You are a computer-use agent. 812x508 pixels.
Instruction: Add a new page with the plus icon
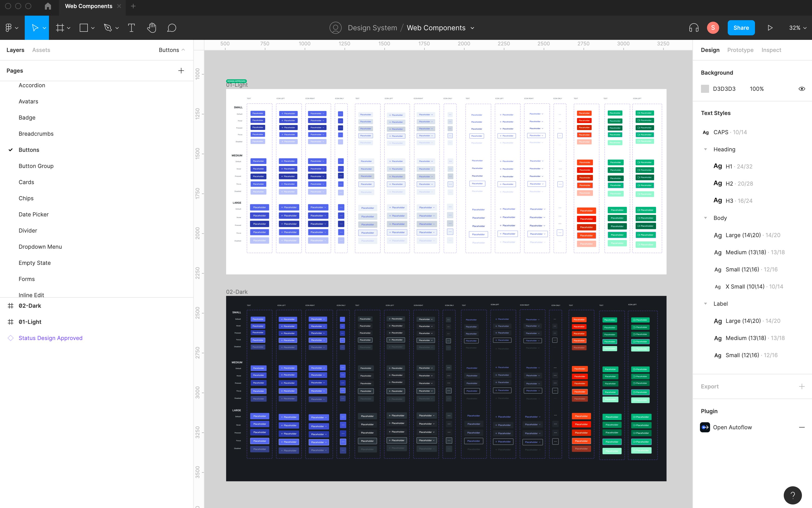tap(181, 71)
